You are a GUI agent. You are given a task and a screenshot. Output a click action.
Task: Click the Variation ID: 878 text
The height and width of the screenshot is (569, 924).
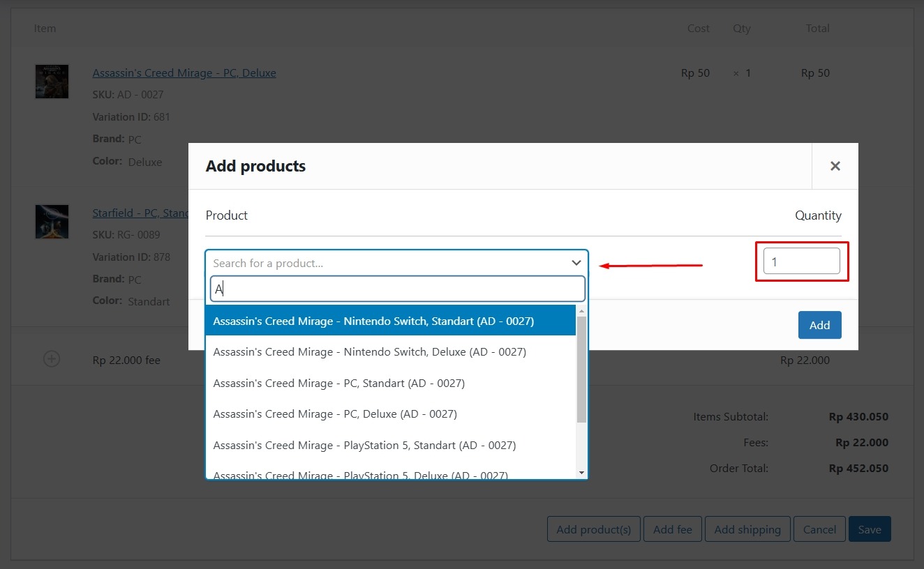click(131, 257)
